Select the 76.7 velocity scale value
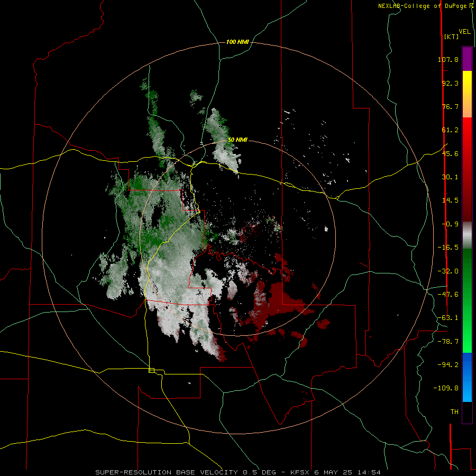Screen dimensions: 476x476 (450, 106)
